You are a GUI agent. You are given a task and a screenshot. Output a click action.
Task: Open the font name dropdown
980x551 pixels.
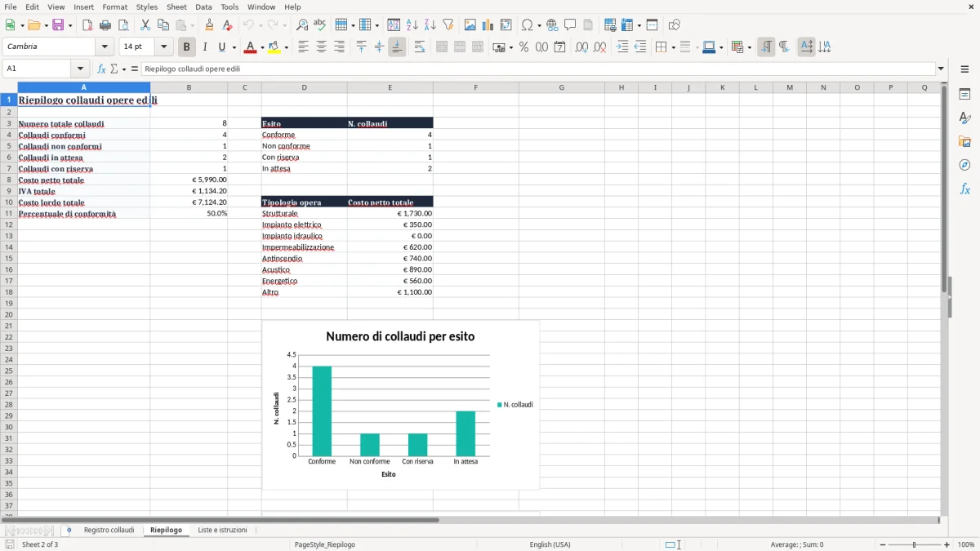click(x=105, y=47)
